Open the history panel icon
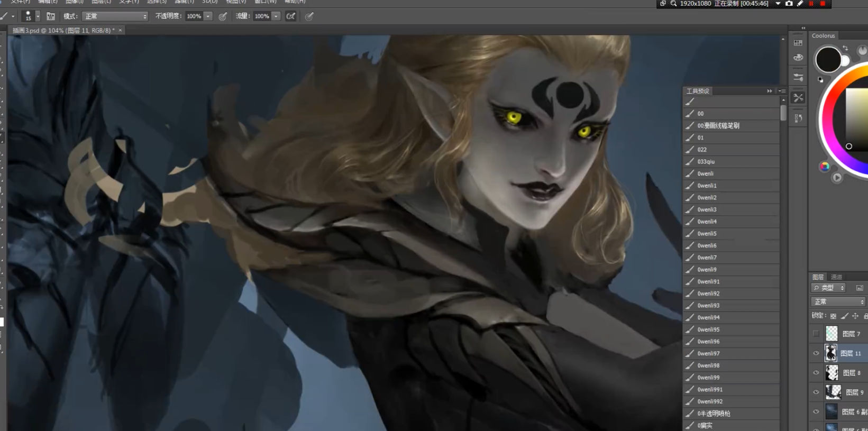 (798, 118)
